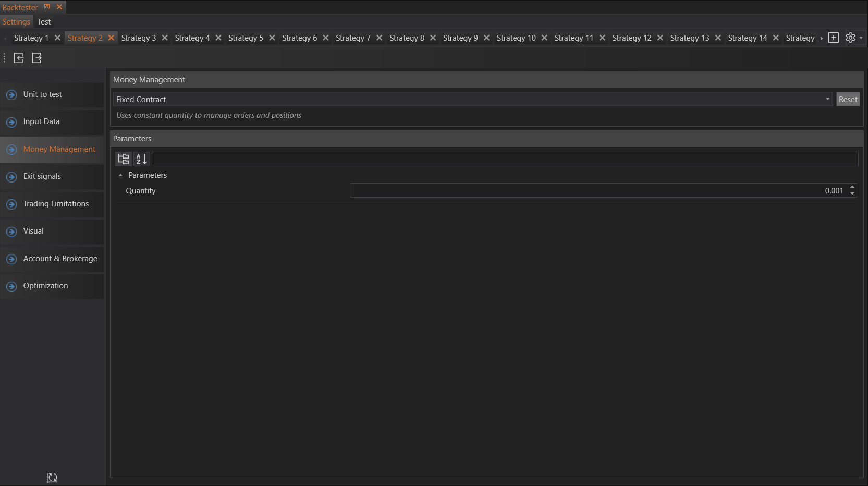Sort parameters alphabetically
Image resolution: width=868 pixels, height=486 pixels.
(x=141, y=159)
